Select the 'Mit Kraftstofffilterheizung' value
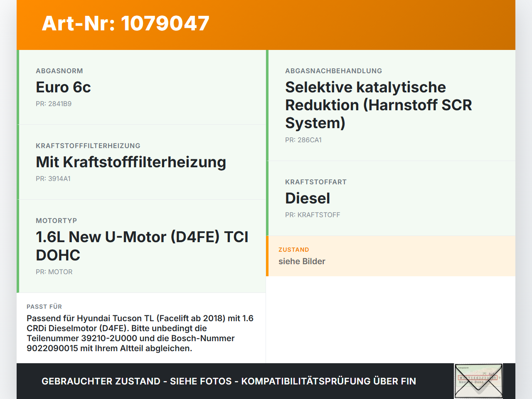The height and width of the screenshot is (399, 532). point(131,162)
